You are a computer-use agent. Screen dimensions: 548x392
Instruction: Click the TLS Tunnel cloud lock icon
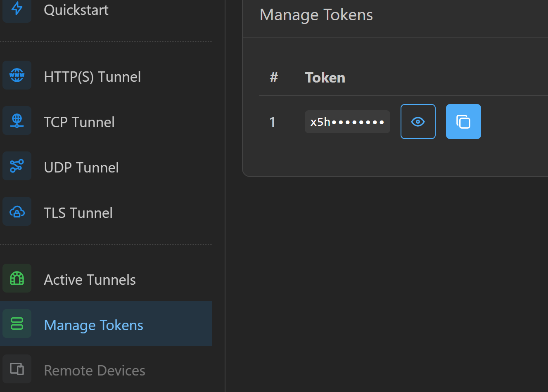tap(17, 212)
